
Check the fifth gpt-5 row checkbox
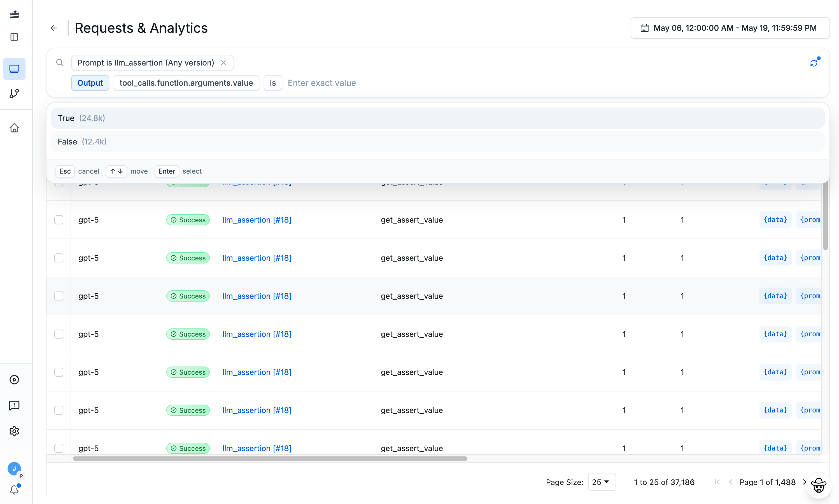pos(59,372)
